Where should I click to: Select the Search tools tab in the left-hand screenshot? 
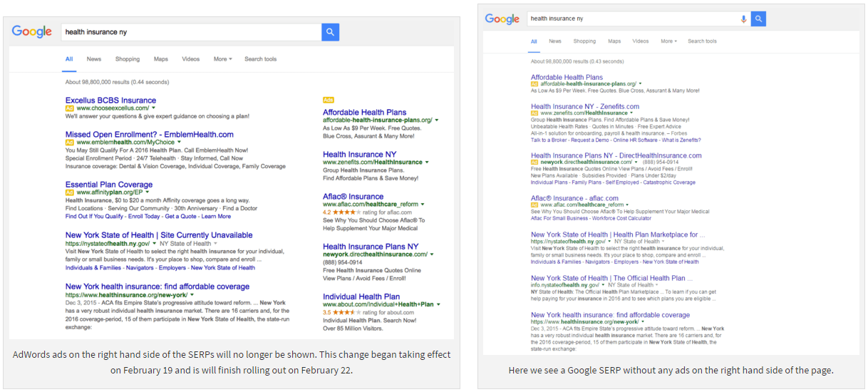point(260,59)
